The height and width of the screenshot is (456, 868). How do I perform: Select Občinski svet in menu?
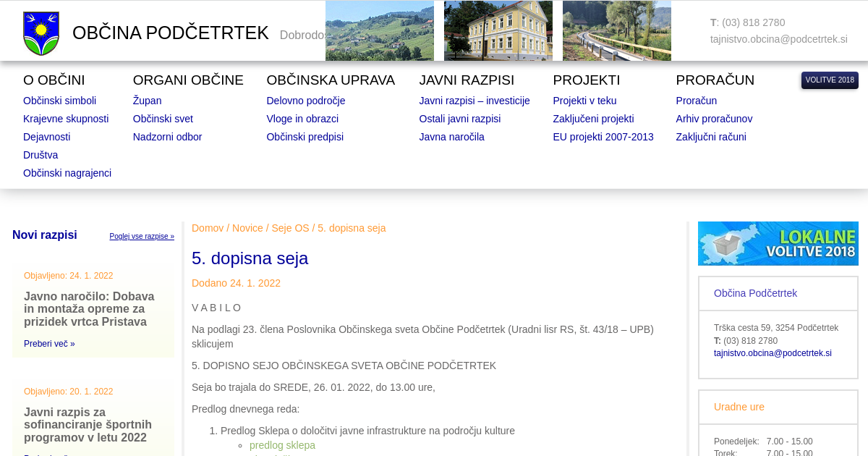coord(163,119)
